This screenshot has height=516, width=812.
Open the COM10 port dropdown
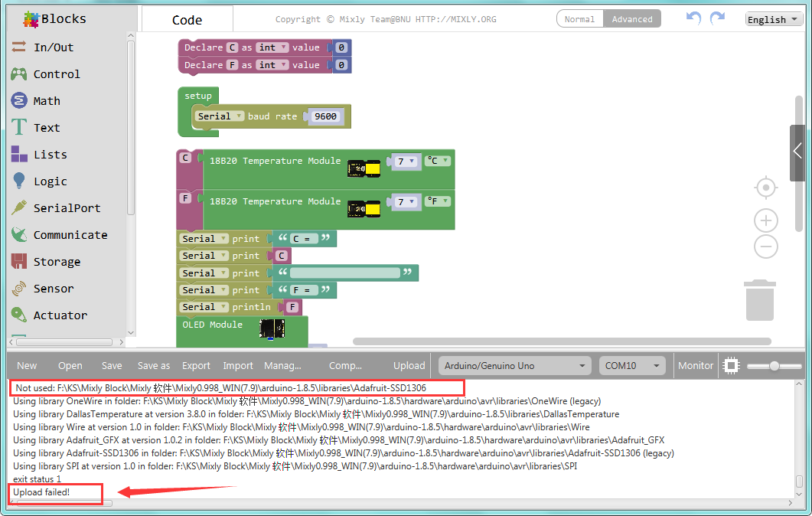tap(632, 366)
